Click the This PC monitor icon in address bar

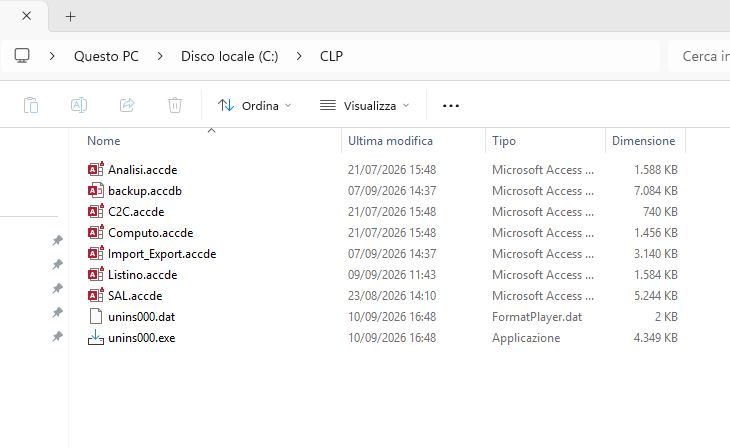coord(22,56)
